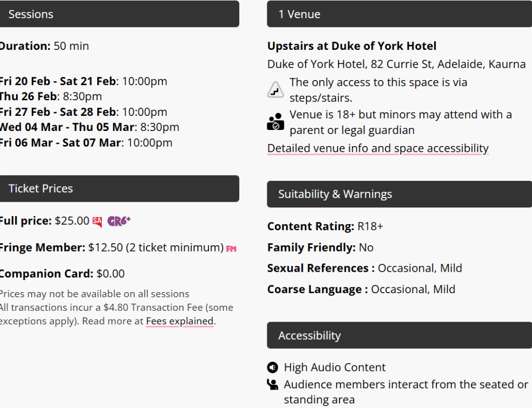This screenshot has width=532, height=408.
Task: Collapse the Accessibility section header
Action: [x=398, y=335]
